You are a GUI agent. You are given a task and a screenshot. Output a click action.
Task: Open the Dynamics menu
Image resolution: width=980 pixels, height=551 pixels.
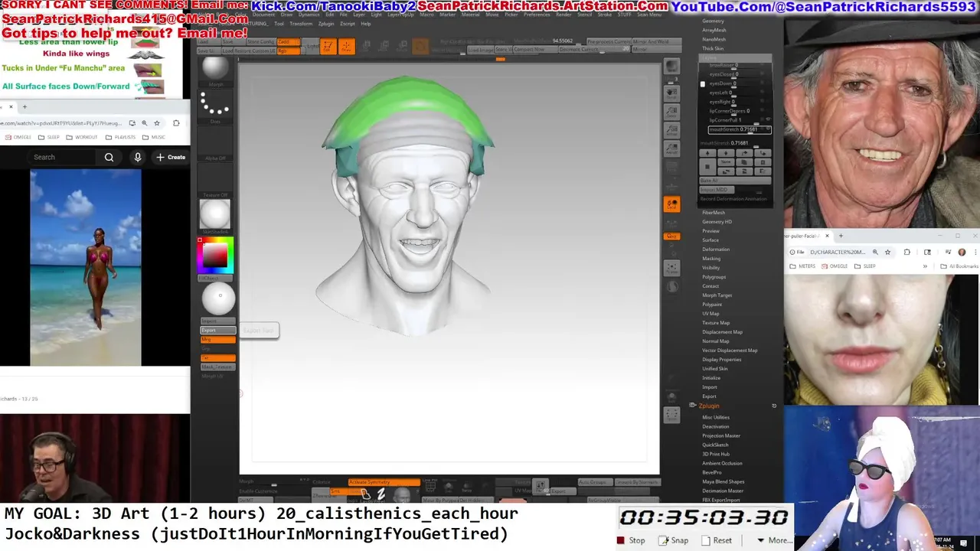coord(309,15)
